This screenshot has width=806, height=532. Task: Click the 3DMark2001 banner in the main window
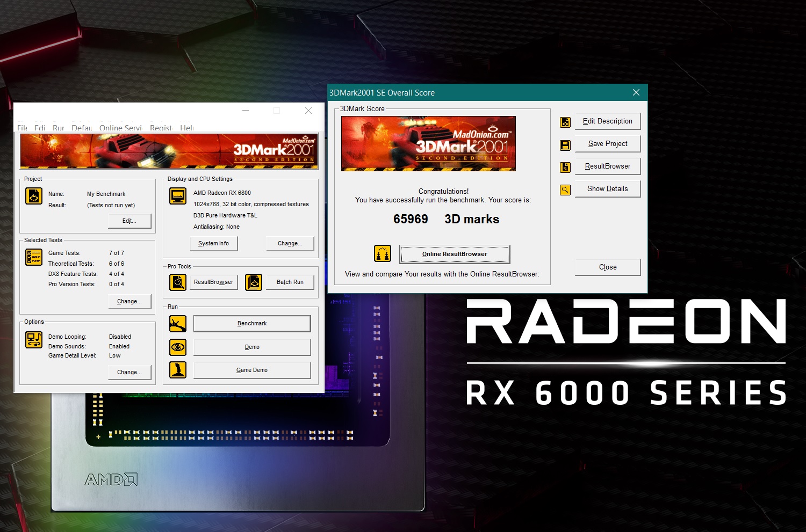click(169, 151)
